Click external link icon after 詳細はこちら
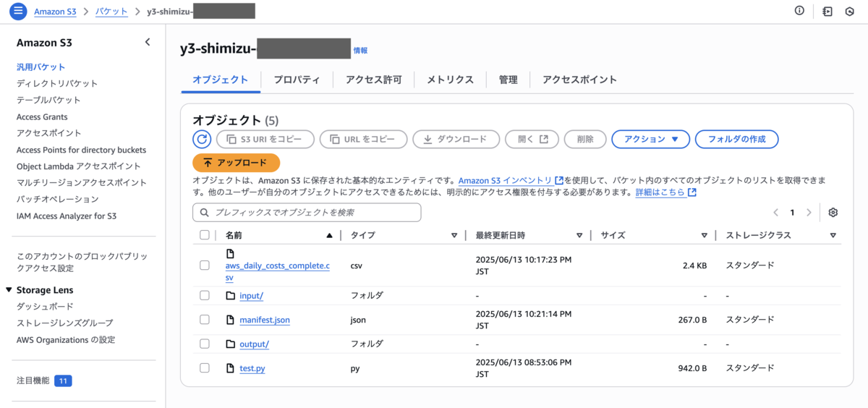Screen dimensions: 868x408 [692, 192]
